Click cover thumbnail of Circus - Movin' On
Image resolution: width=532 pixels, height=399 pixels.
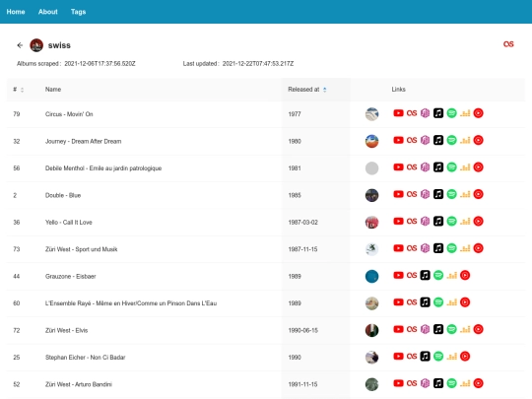pyautogui.click(x=371, y=114)
